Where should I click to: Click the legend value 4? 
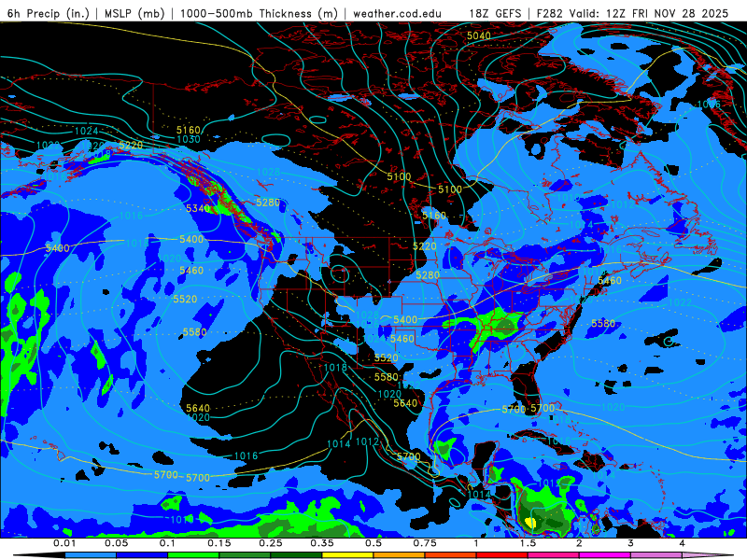[683, 543]
